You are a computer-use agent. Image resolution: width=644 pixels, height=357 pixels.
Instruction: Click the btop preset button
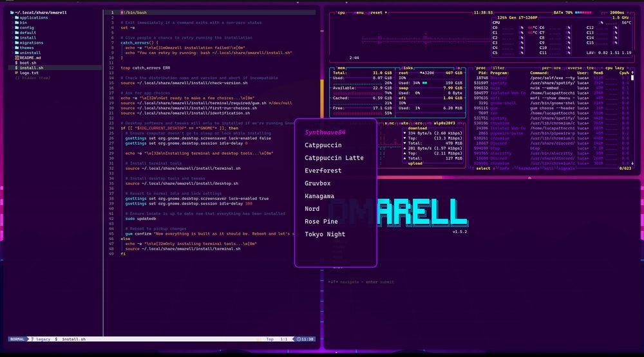click(375, 13)
